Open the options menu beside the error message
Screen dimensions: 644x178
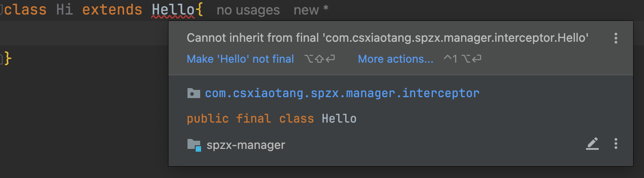pos(615,38)
